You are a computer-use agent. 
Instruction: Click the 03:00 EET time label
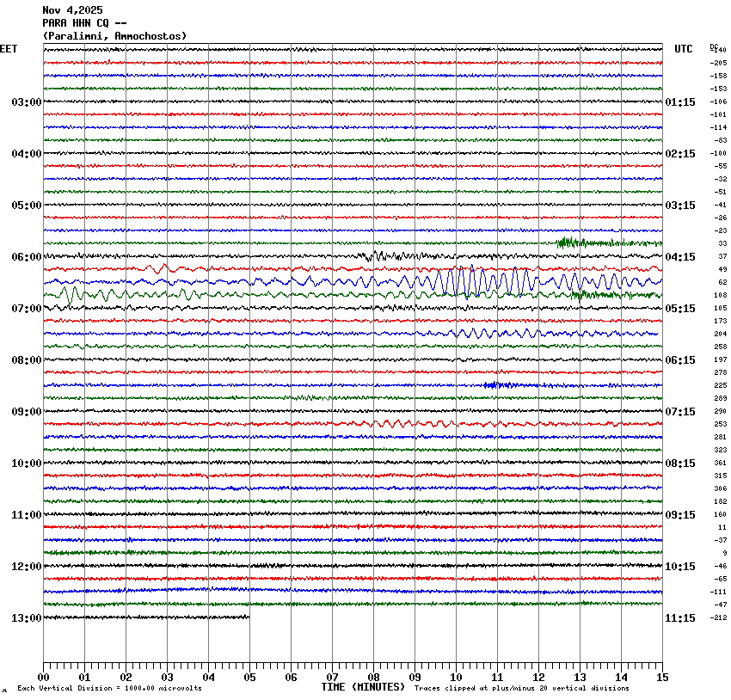point(26,102)
